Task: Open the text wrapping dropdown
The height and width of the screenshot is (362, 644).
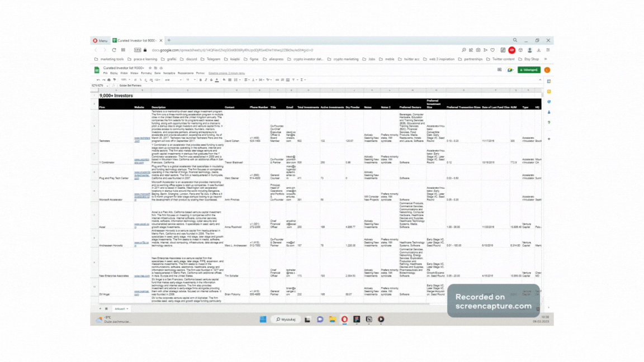Action: tap(262, 80)
